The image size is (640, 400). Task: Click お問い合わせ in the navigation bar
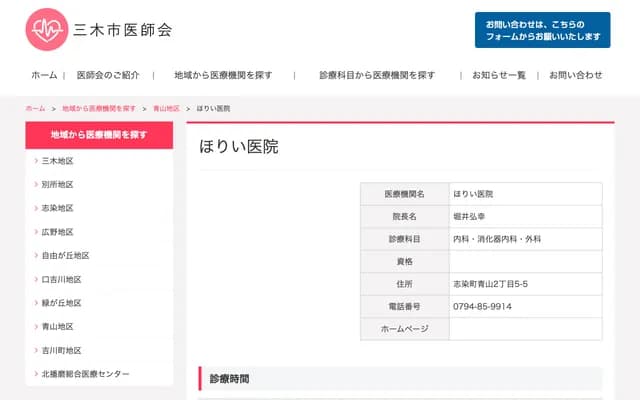click(x=576, y=75)
